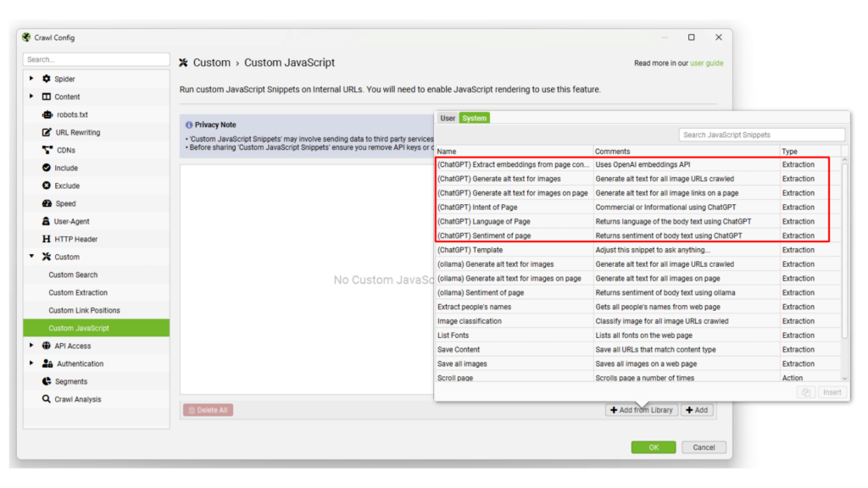868x488 pixels.
Task: Click the Segments pie chart icon
Action: [x=47, y=381]
